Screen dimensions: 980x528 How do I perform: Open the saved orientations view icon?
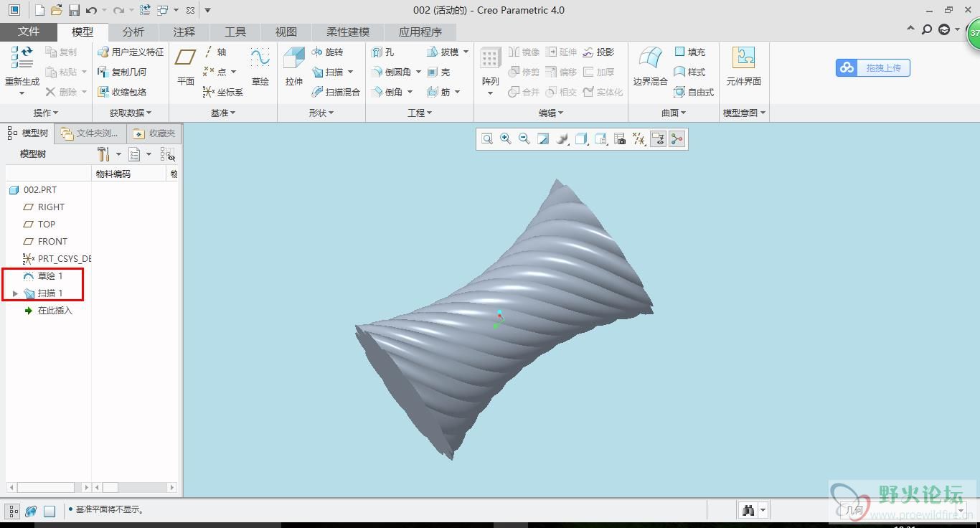tap(601, 139)
